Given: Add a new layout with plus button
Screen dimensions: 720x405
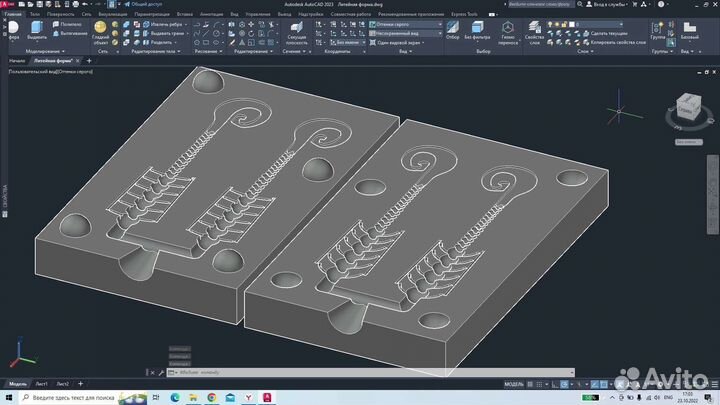Looking at the screenshot, I should (x=80, y=384).
